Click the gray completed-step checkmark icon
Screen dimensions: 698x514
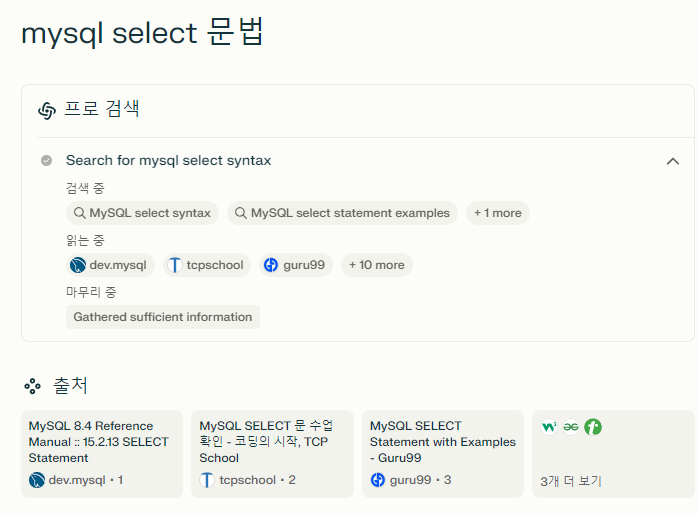tap(46, 160)
